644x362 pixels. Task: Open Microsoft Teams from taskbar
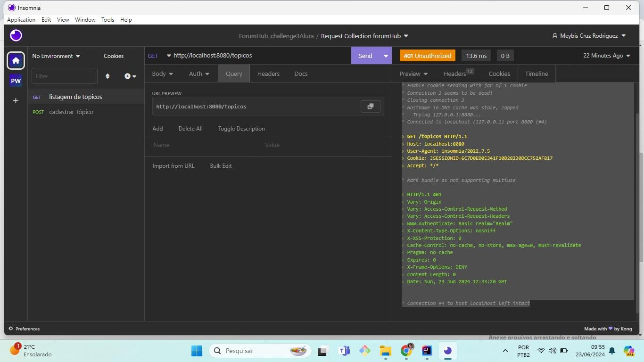tap(344, 351)
